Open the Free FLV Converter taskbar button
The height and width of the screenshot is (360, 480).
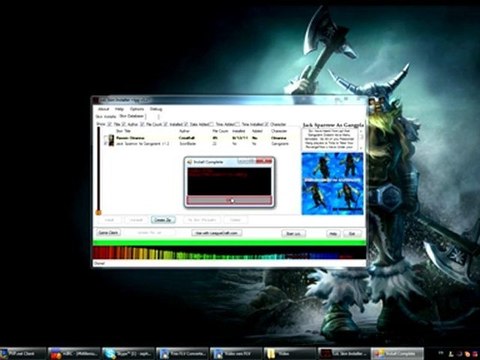[182, 353]
